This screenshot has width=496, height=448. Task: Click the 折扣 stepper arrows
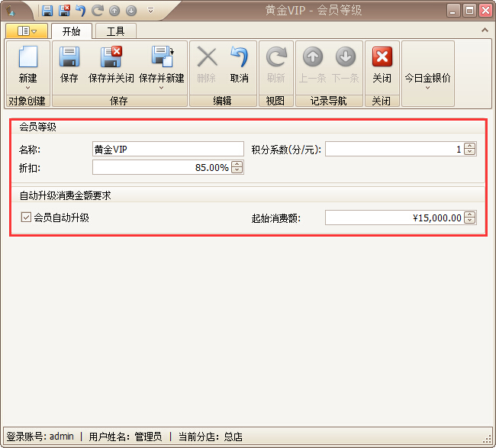coord(237,168)
